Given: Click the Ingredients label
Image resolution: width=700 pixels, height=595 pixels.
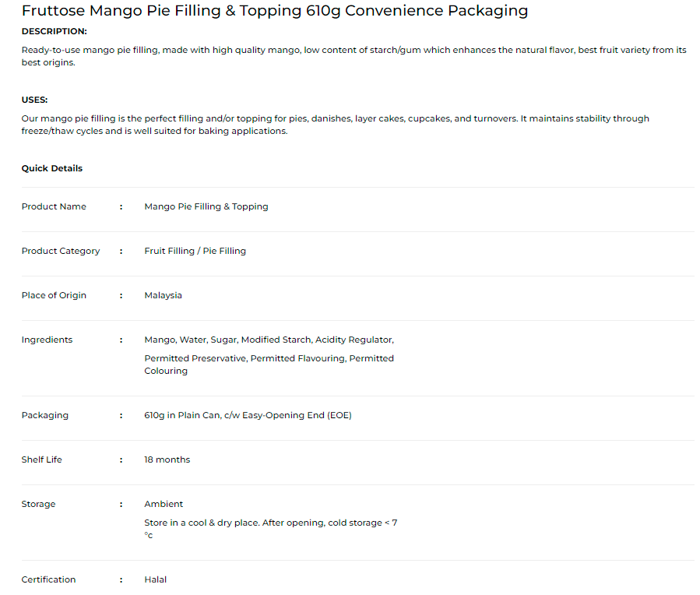Looking at the screenshot, I should pos(47,340).
